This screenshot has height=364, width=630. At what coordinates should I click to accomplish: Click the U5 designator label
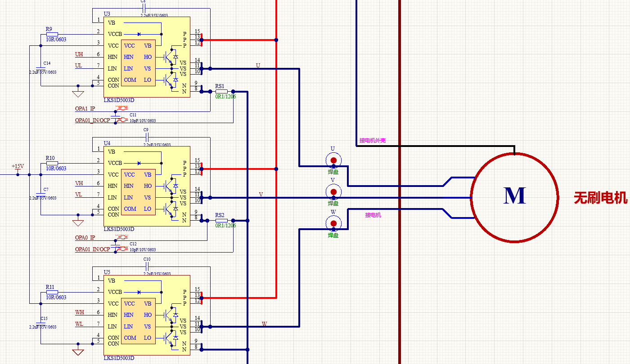(x=107, y=272)
